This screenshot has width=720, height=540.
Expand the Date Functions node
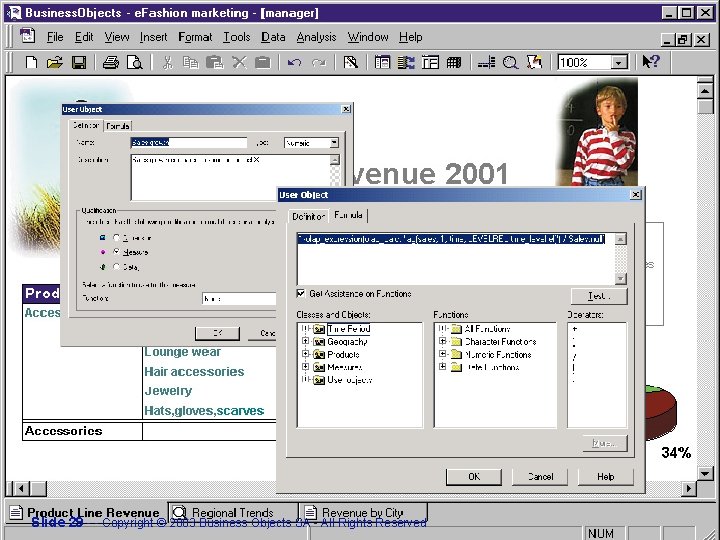(443, 367)
